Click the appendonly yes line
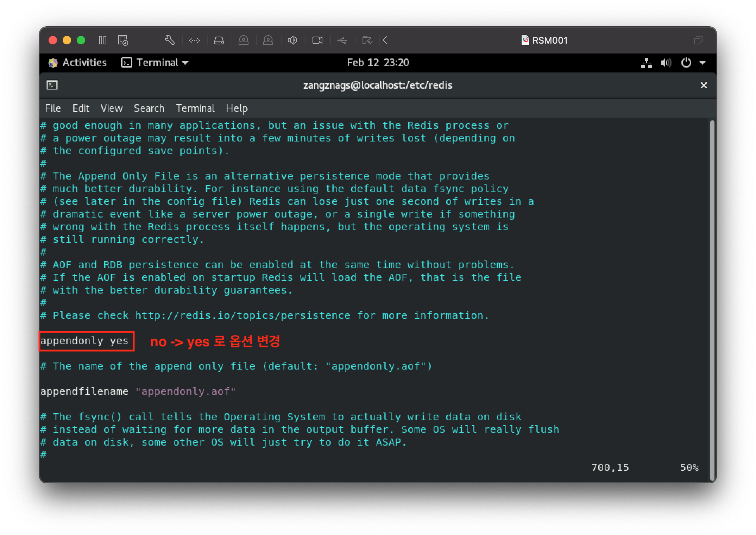 [84, 341]
